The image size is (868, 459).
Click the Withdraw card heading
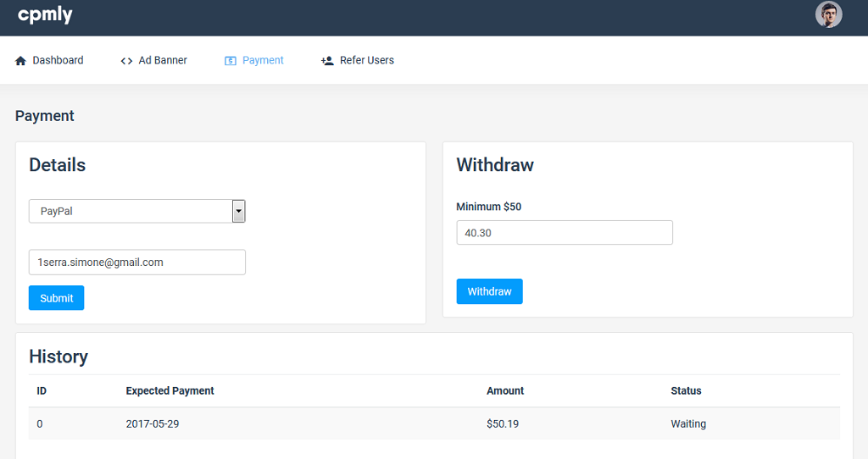click(495, 165)
